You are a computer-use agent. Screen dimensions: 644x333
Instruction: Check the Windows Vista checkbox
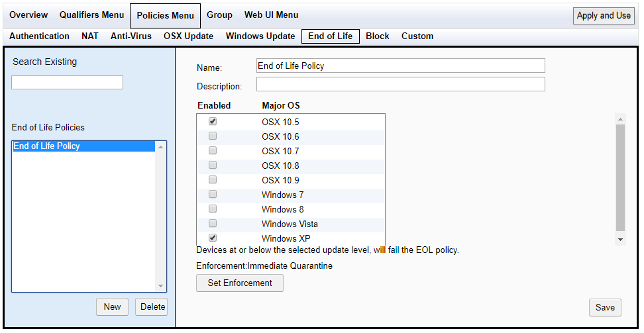tap(212, 223)
